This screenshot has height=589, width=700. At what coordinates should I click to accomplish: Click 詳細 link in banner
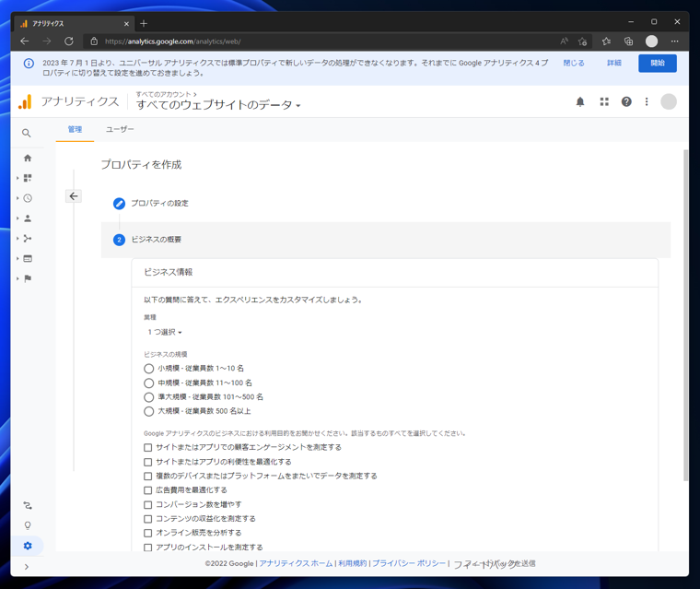(x=613, y=63)
